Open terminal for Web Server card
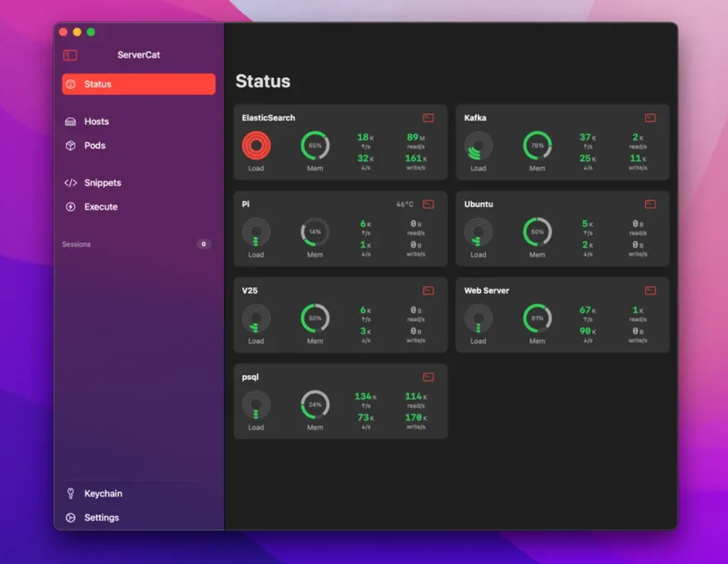The width and height of the screenshot is (728, 564). pyautogui.click(x=650, y=291)
